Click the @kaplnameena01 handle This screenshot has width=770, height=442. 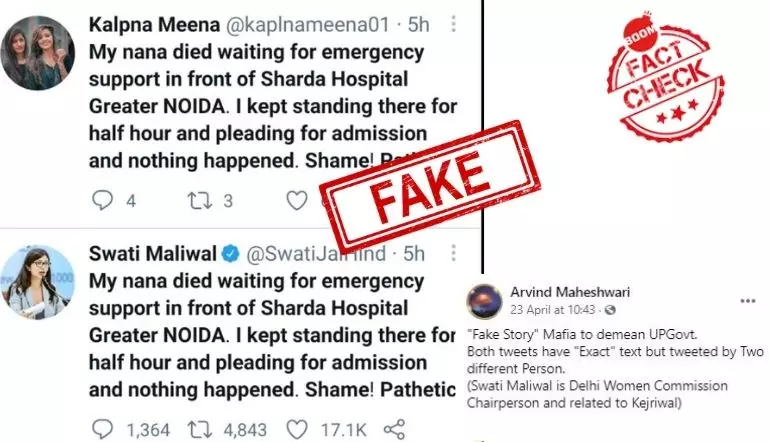pyautogui.click(x=307, y=25)
